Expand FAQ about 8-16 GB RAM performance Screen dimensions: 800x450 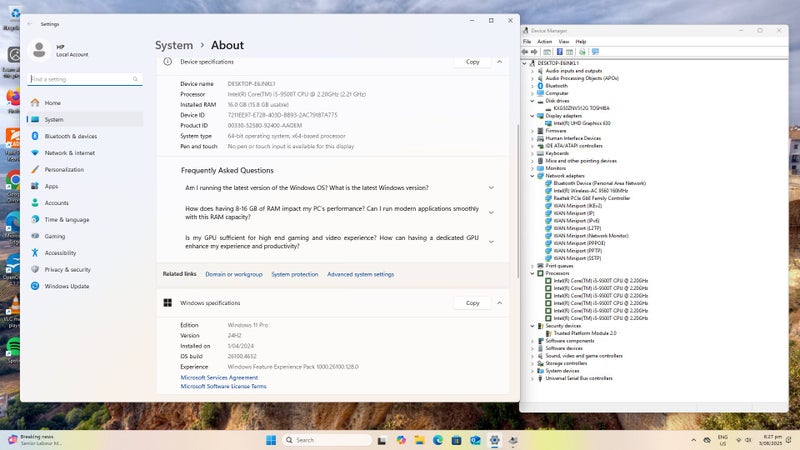491,213
